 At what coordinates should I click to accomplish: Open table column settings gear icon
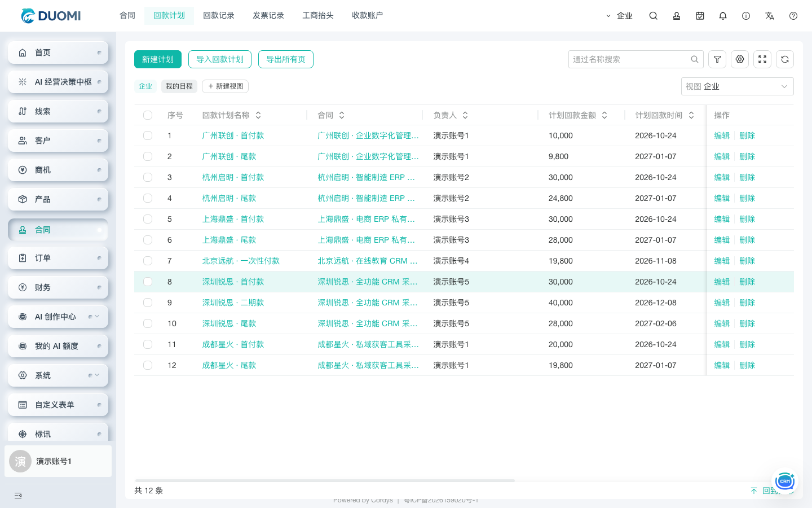pyautogui.click(x=740, y=59)
